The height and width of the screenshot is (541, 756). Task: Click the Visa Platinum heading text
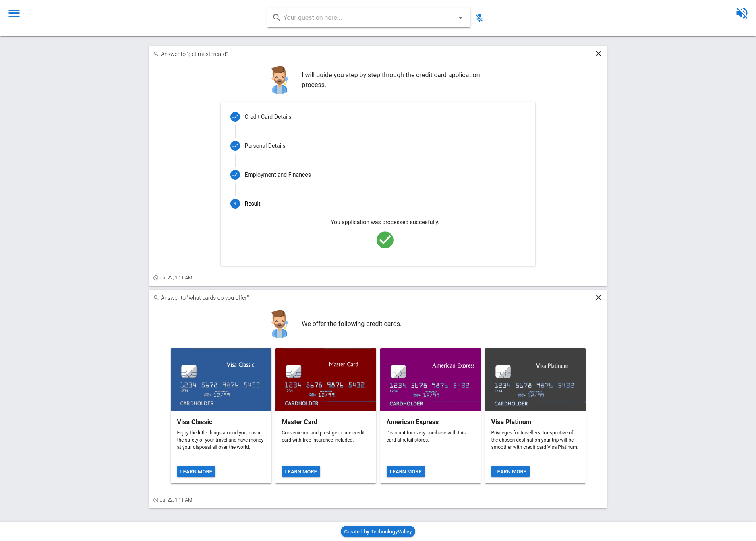pyautogui.click(x=511, y=422)
